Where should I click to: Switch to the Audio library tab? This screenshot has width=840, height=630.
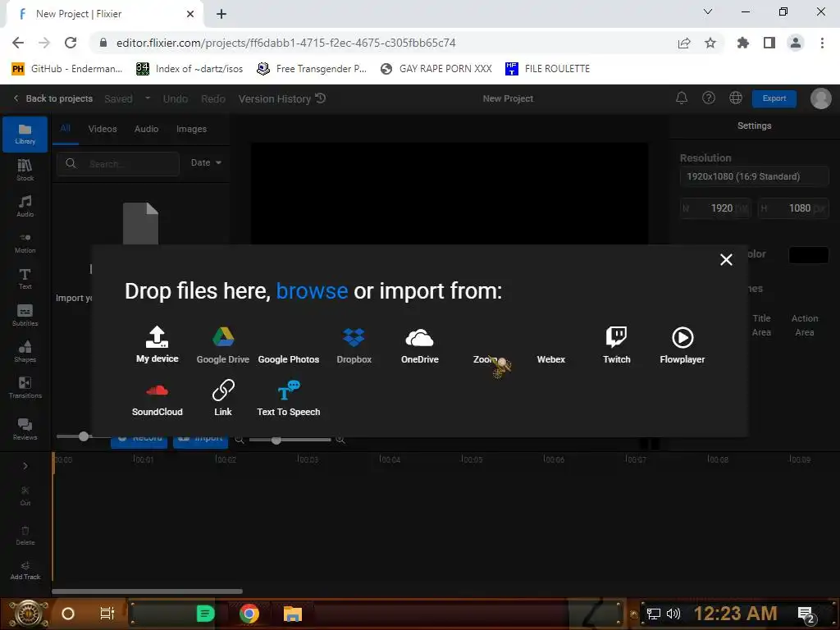(x=146, y=129)
